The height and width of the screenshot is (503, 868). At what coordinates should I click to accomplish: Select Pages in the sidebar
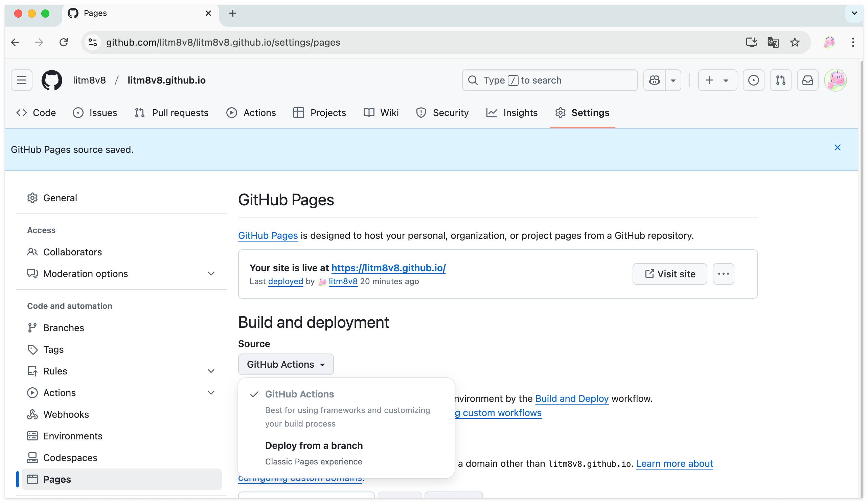[x=121, y=480]
